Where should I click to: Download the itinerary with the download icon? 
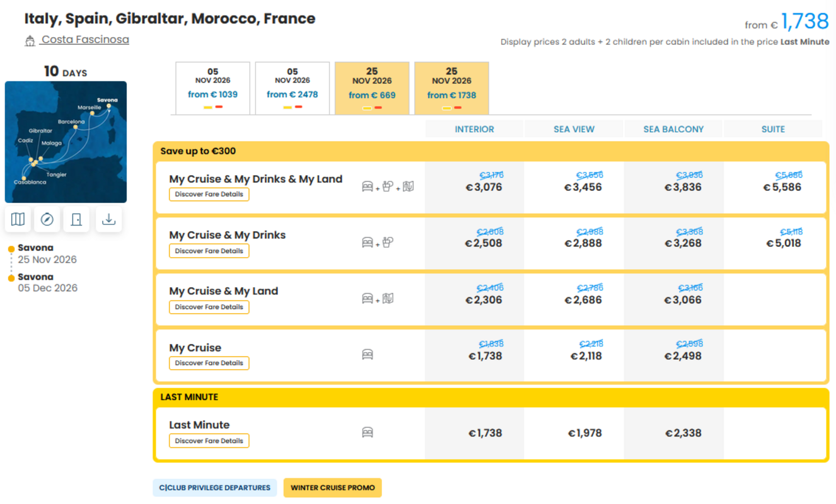[x=108, y=219]
